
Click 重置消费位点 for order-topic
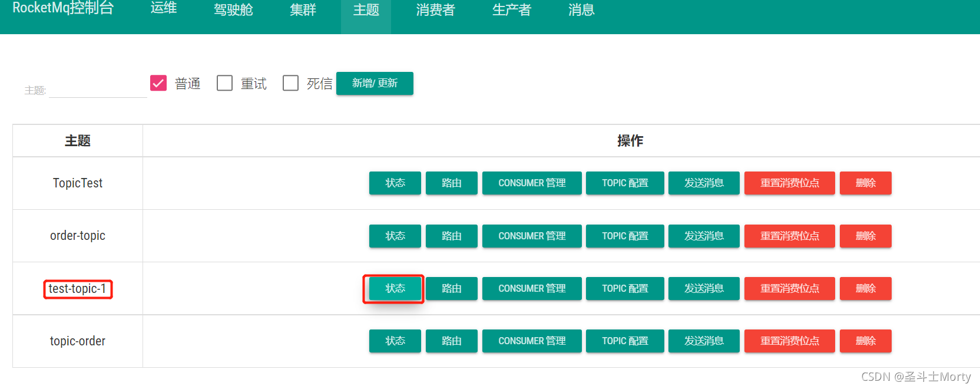[x=790, y=236]
